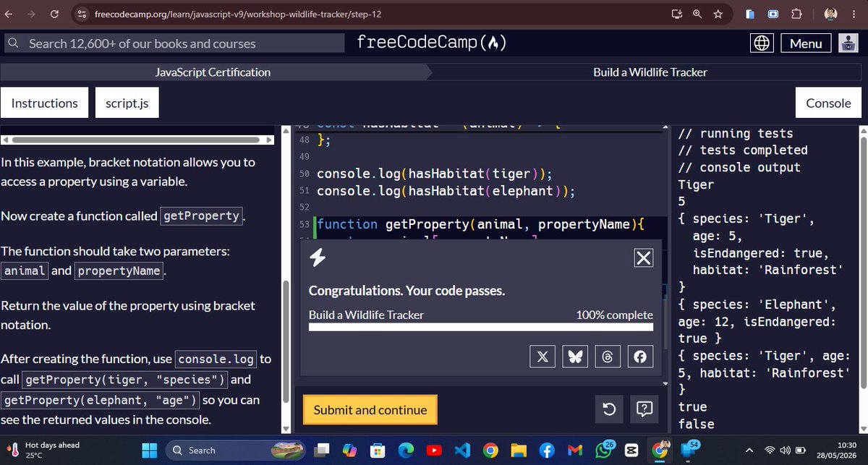Share completion on X (Twitter)
Image resolution: width=868 pixels, height=465 pixels.
[544, 357]
